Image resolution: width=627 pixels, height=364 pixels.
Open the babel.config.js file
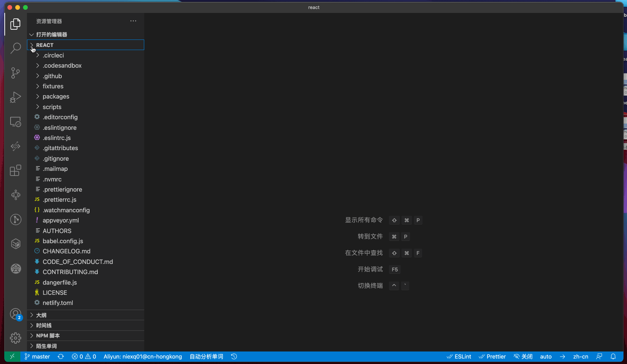coord(86,241)
